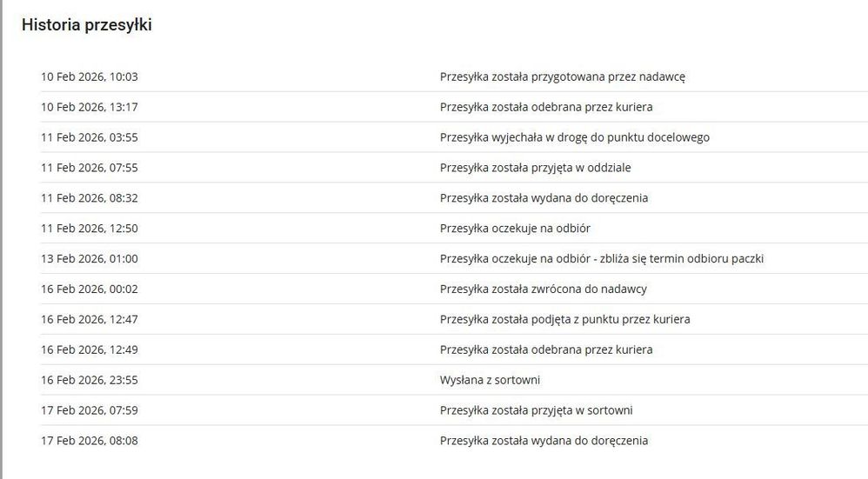Click "Przesyłka została podjęta z punktu przez kuriera"
The width and height of the screenshot is (868, 479).
[x=565, y=320]
